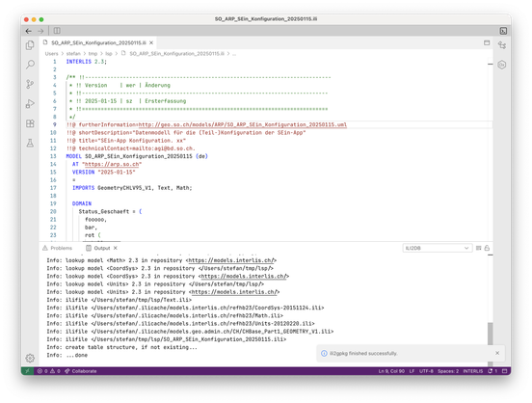The width and height of the screenshot is (532, 403).
Task: Open the geo.so.ch furtherInformation link
Action: pyautogui.click(x=243, y=125)
